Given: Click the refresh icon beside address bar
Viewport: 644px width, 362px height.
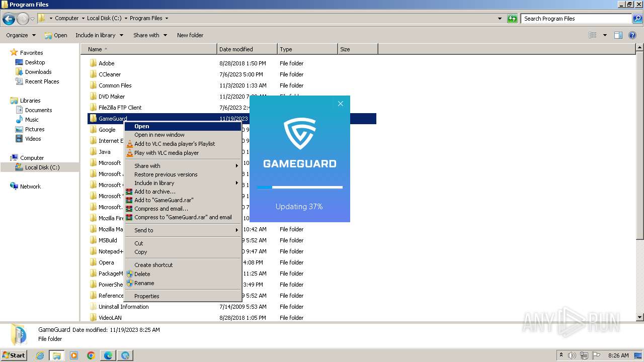Looking at the screenshot, I should point(512,19).
